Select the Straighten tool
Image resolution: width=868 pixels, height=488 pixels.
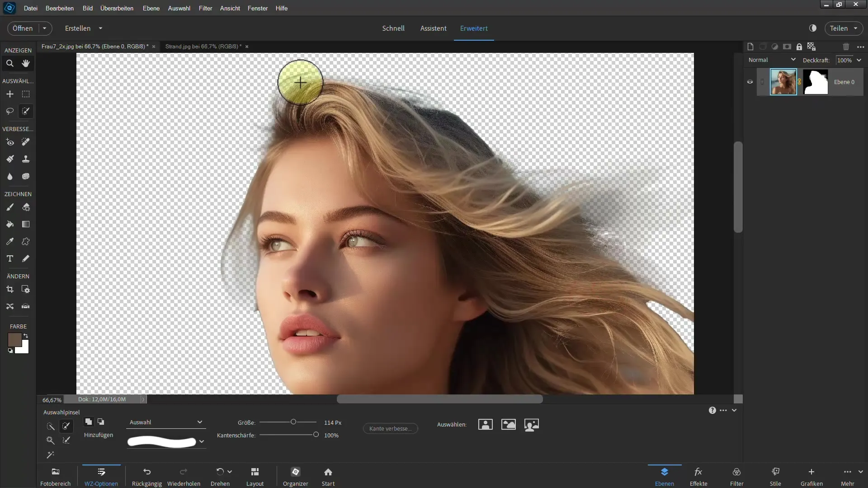tap(26, 306)
